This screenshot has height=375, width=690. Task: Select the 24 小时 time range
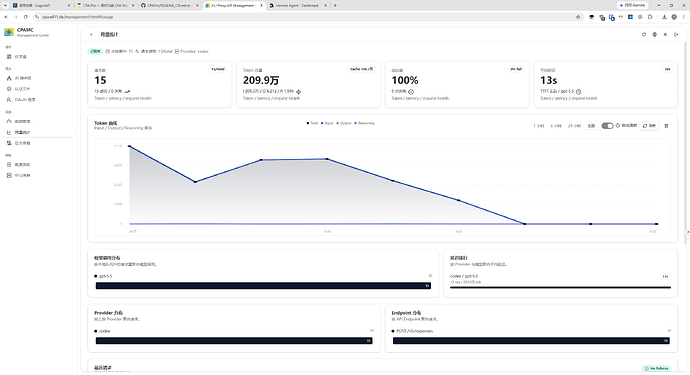(x=574, y=126)
